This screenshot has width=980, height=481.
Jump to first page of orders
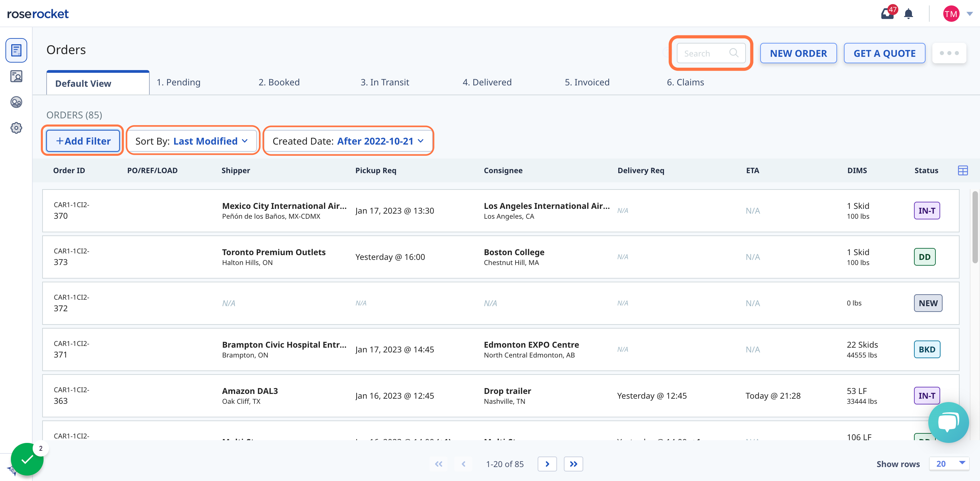(439, 464)
